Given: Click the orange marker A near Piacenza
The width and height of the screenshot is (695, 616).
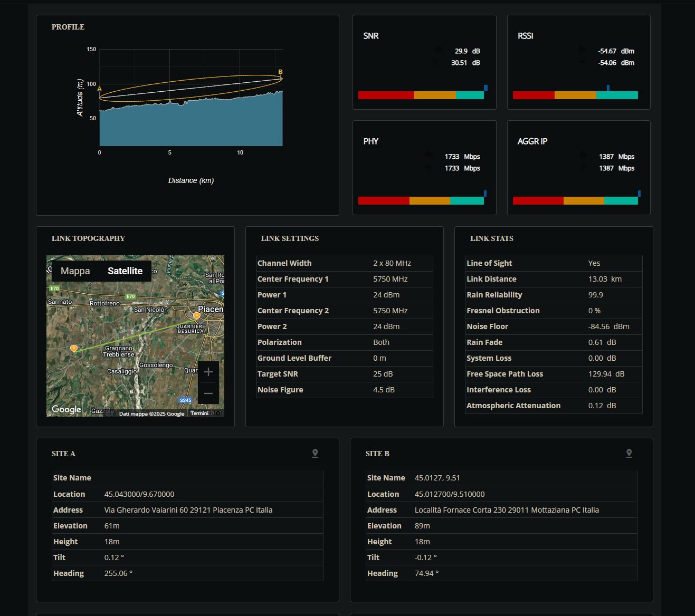Looking at the screenshot, I should tap(197, 316).
